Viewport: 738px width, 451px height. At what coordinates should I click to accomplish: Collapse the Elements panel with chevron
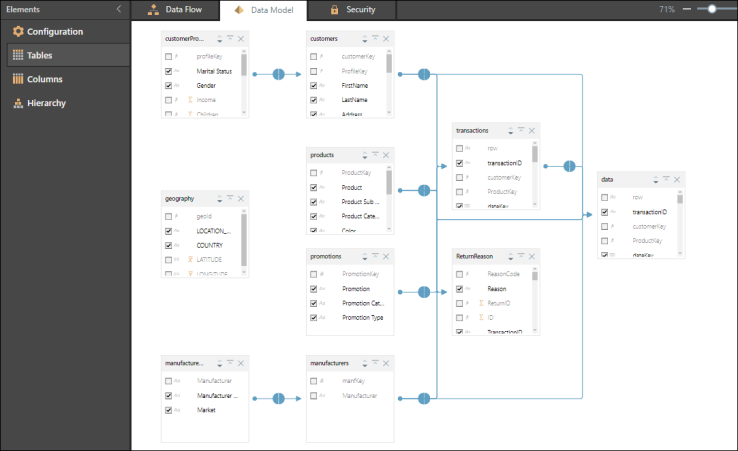119,9
